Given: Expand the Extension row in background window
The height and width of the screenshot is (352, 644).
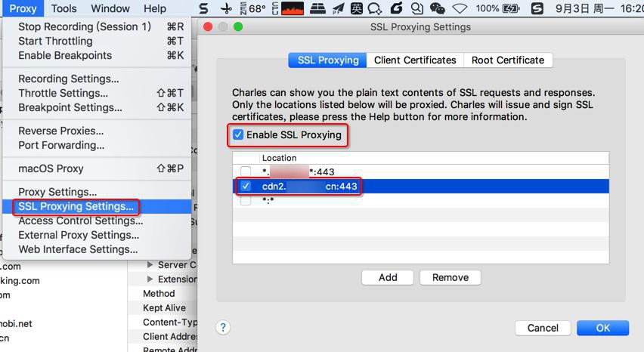Looking at the screenshot, I should pos(150,279).
